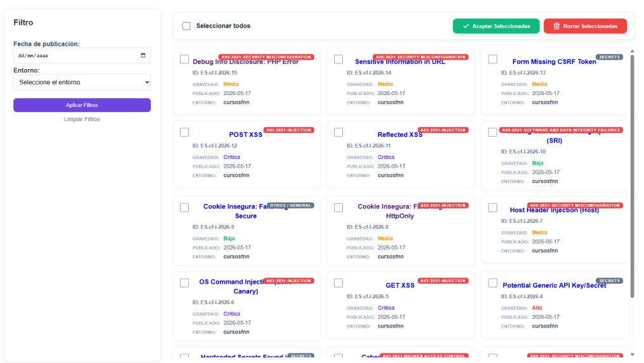The image size is (644, 363).
Task: Click Alta severity on API Key/Secret card
Action: pyautogui.click(x=537, y=308)
